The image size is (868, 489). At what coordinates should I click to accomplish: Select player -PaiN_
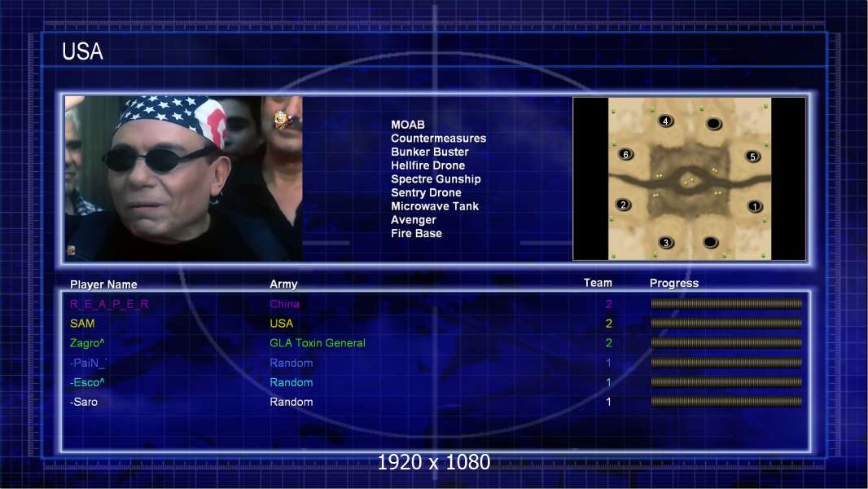(89, 363)
